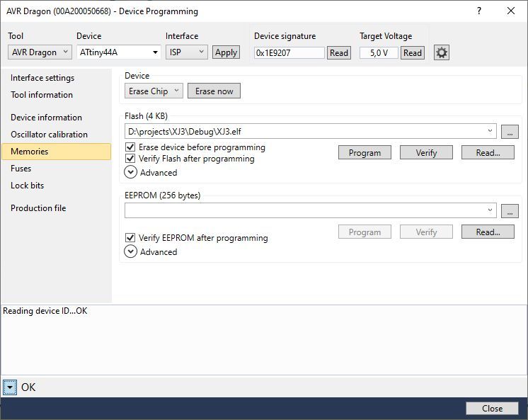Click the Device signature field 0x1E9207
528x420 pixels.
tap(289, 53)
